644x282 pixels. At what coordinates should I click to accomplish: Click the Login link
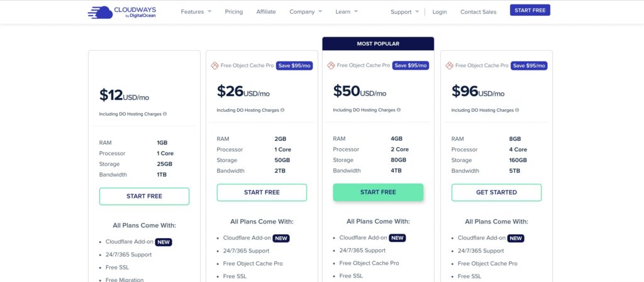coord(440,12)
